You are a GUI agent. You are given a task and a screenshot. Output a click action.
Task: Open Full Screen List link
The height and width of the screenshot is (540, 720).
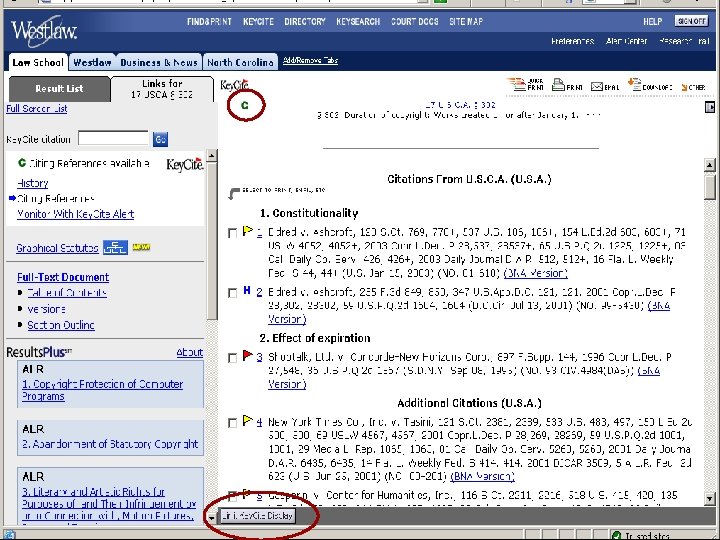tap(37, 109)
